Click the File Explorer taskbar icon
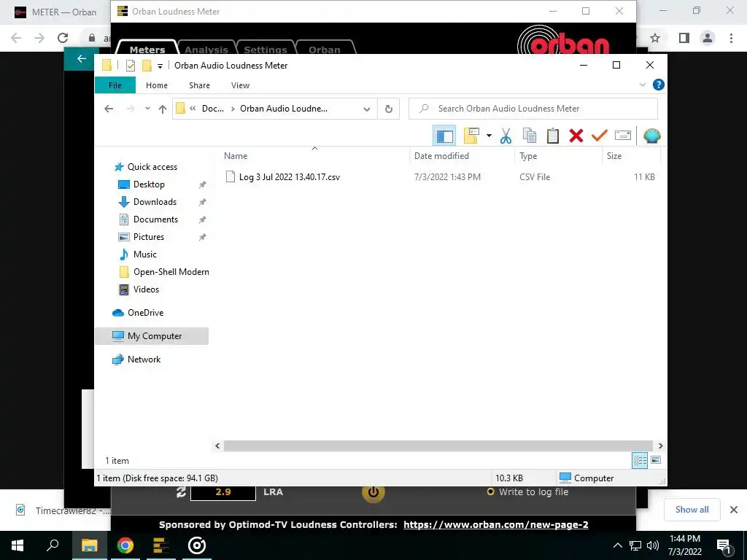The image size is (747, 560). tap(89, 545)
